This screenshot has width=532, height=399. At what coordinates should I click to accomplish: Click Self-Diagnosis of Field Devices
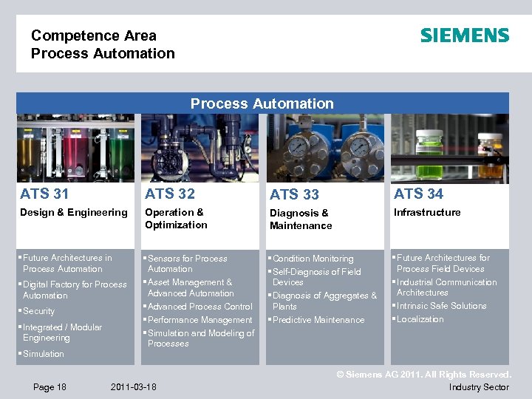coord(316,277)
